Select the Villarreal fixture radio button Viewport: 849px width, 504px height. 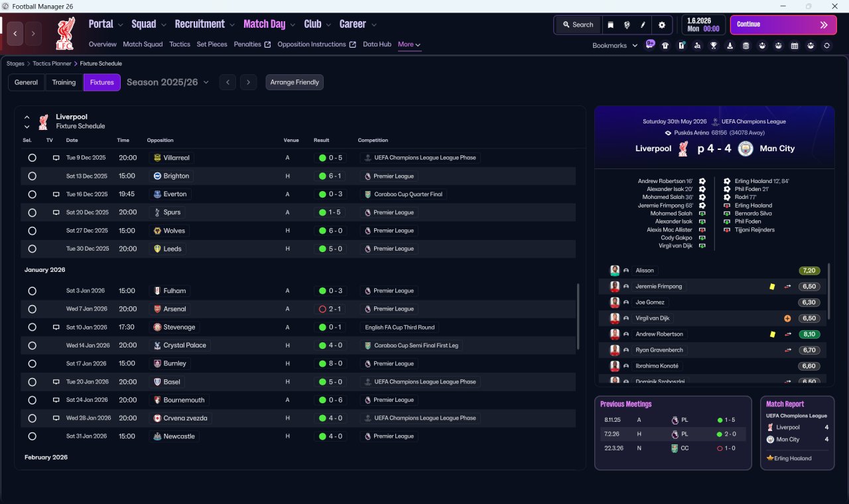(32, 158)
